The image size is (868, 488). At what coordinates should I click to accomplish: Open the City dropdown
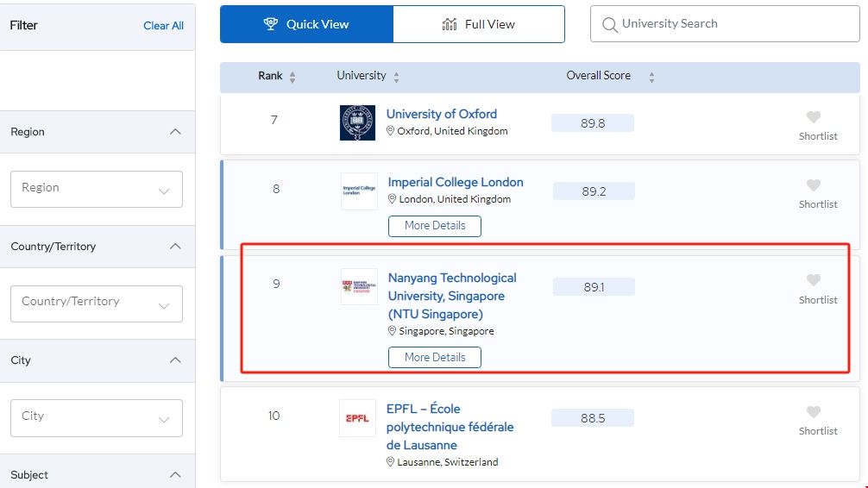click(97, 417)
